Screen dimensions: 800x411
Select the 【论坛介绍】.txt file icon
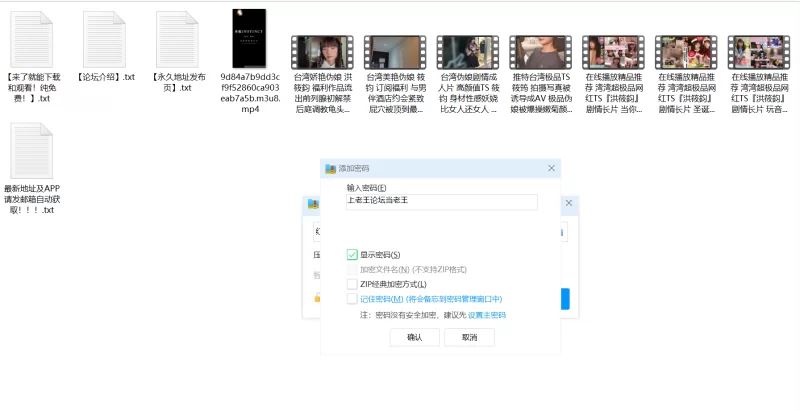click(105, 40)
